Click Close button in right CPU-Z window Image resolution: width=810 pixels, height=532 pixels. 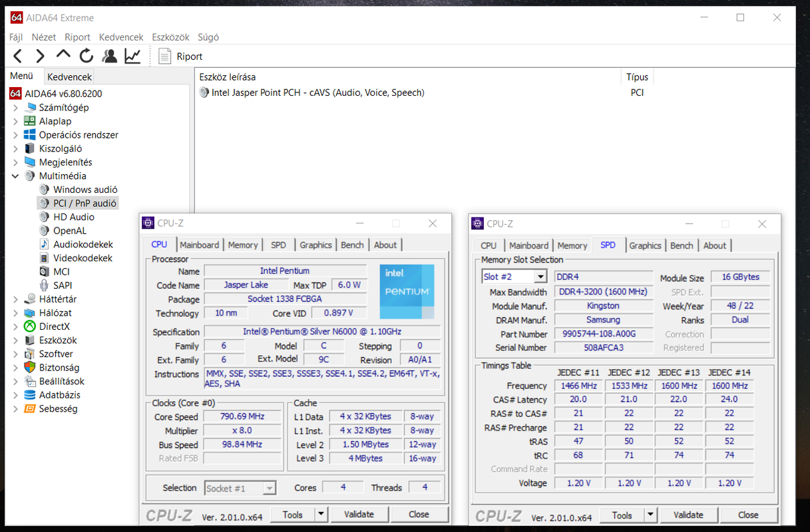click(748, 515)
